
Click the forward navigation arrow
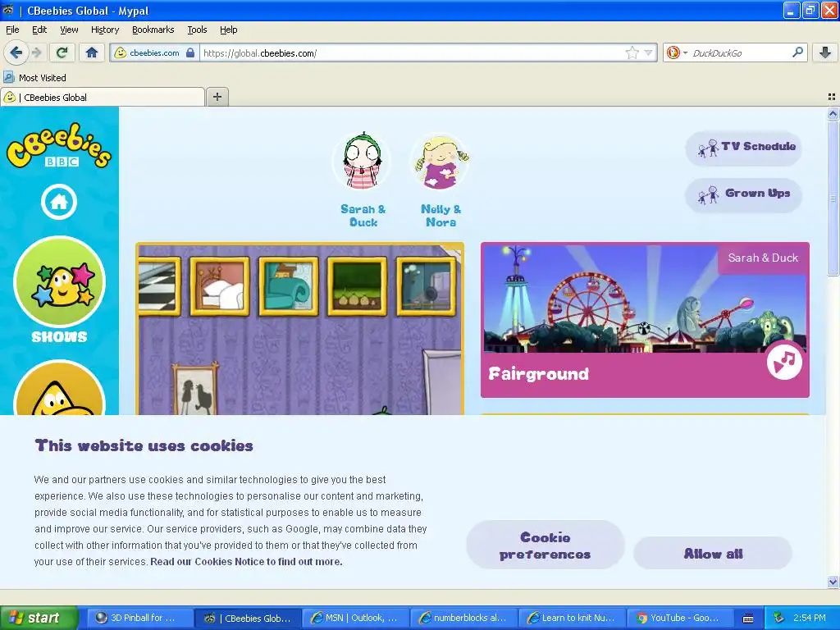point(37,52)
